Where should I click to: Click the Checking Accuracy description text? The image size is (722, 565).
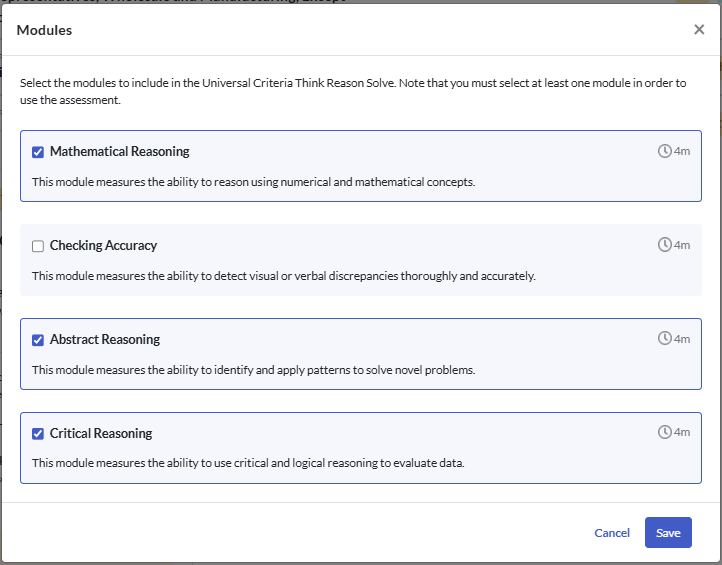coord(283,276)
